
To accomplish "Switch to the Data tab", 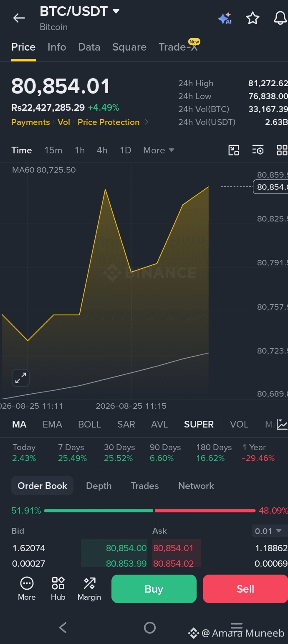I will click(89, 47).
